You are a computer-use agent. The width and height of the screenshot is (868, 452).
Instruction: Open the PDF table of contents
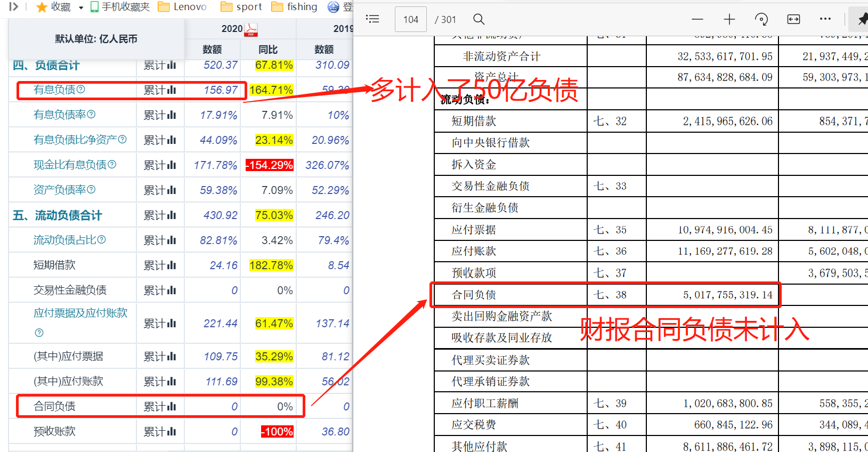(372, 19)
